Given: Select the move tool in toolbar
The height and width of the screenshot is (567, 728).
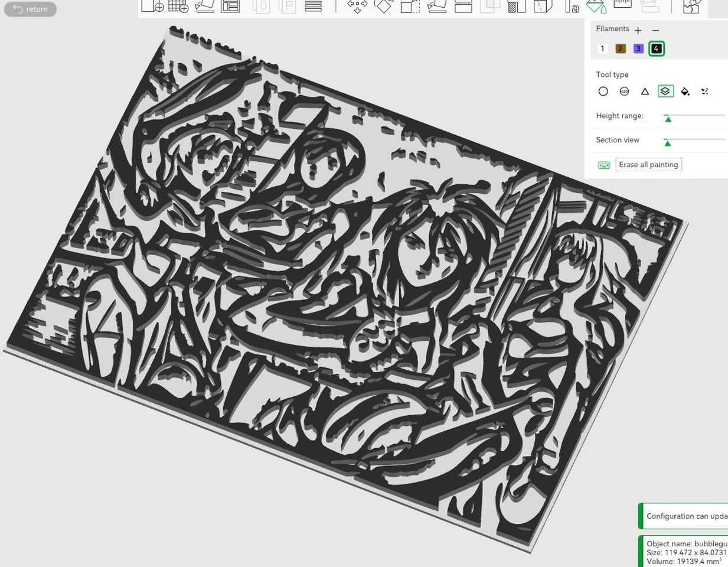Looking at the screenshot, I should point(357,6).
